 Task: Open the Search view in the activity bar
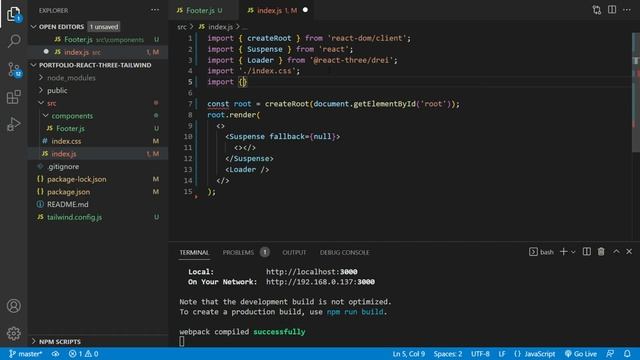point(14,41)
